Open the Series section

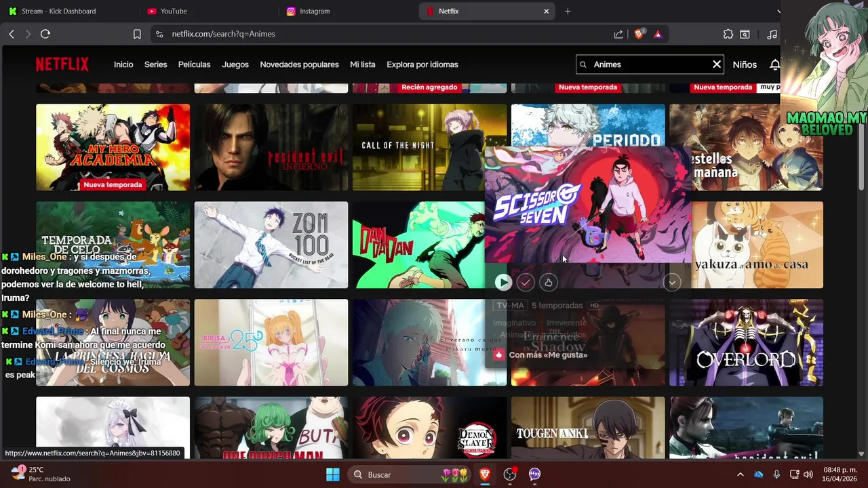click(x=155, y=64)
